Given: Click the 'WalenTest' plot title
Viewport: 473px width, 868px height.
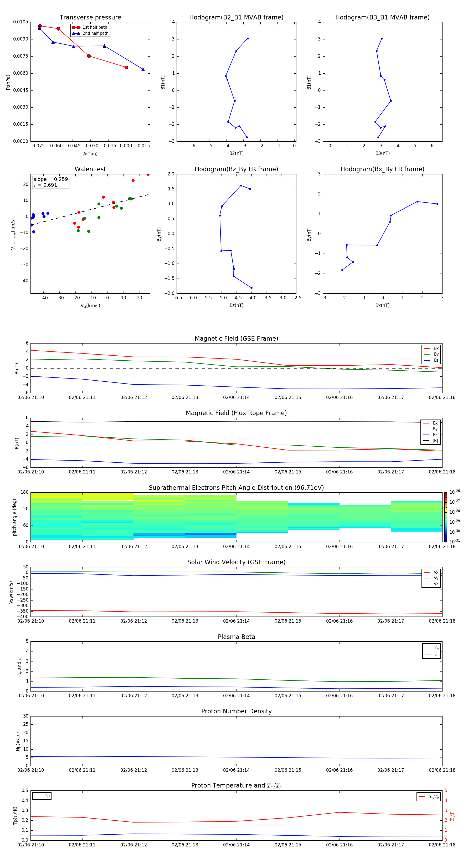Looking at the screenshot, I should point(90,169).
